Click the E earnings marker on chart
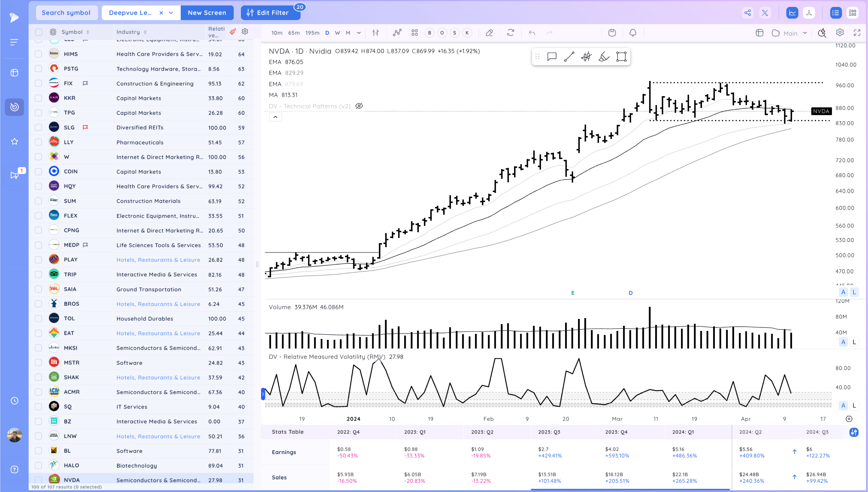The width and height of the screenshot is (868, 492). coord(573,293)
